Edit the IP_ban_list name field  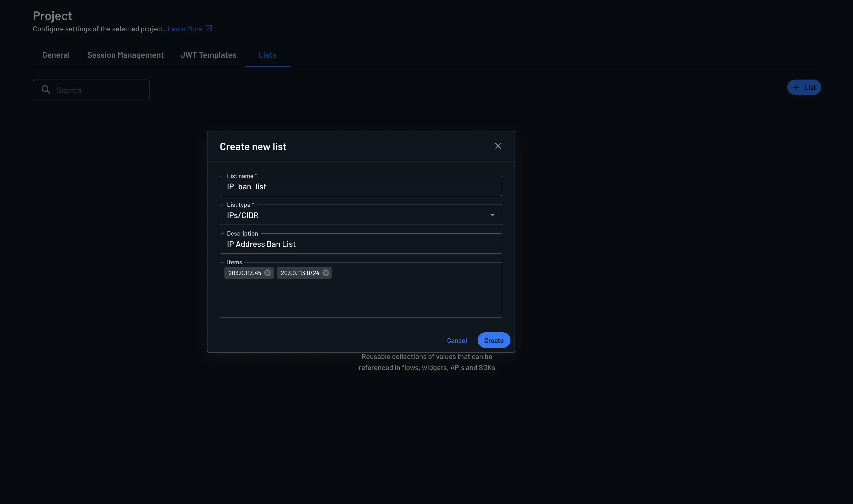click(360, 186)
